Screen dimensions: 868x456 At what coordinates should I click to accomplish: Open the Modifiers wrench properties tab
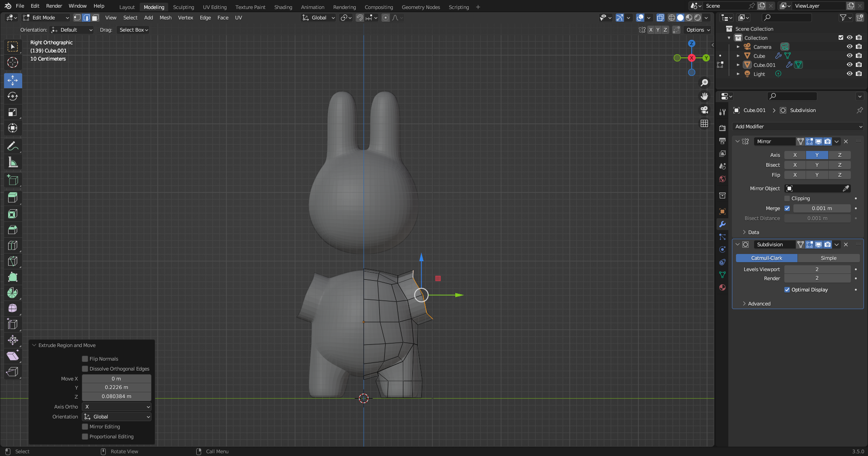[722, 224]
